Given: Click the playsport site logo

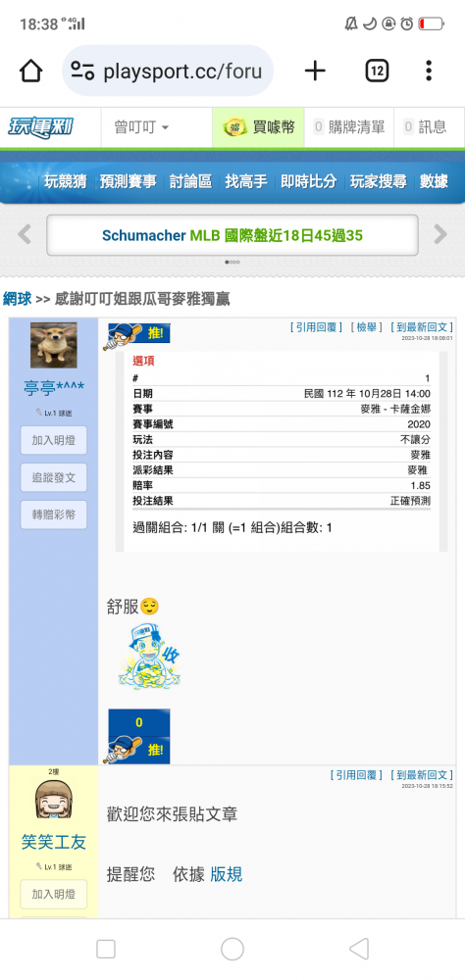Looking at the screenshot, I should click(40, 127).
